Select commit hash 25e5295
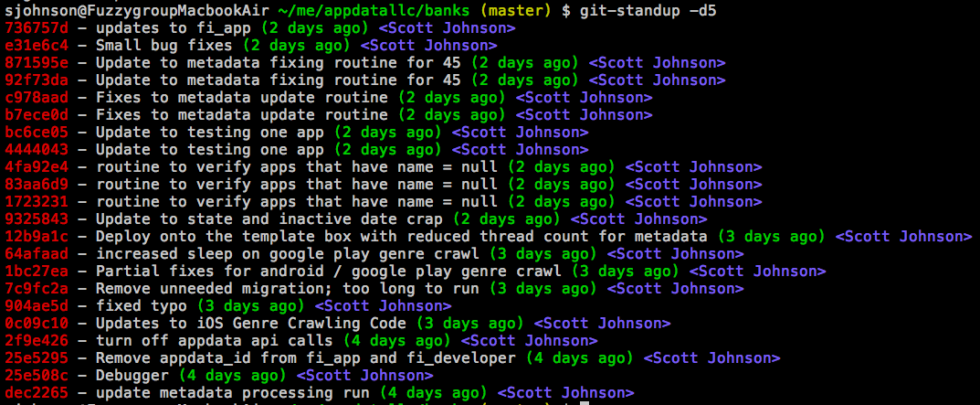 37,358
